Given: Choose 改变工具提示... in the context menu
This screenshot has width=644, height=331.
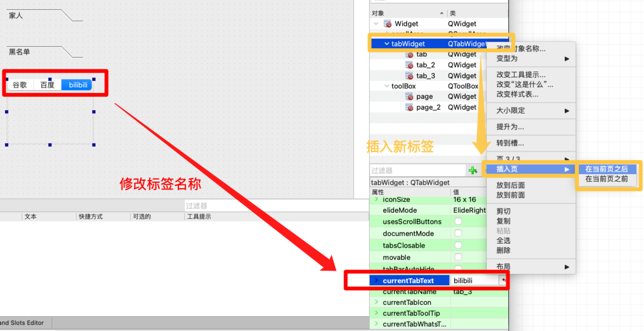Looking at the screenshot, I should click(521, 75).
